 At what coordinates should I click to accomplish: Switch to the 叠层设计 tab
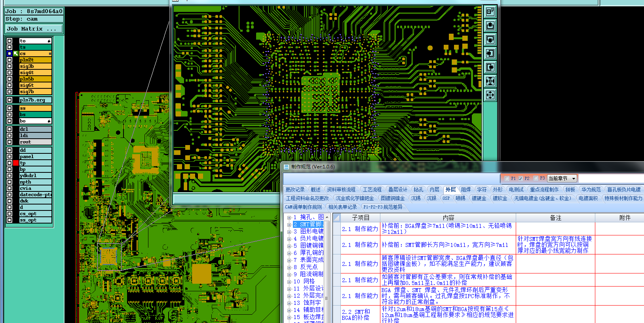397,190
